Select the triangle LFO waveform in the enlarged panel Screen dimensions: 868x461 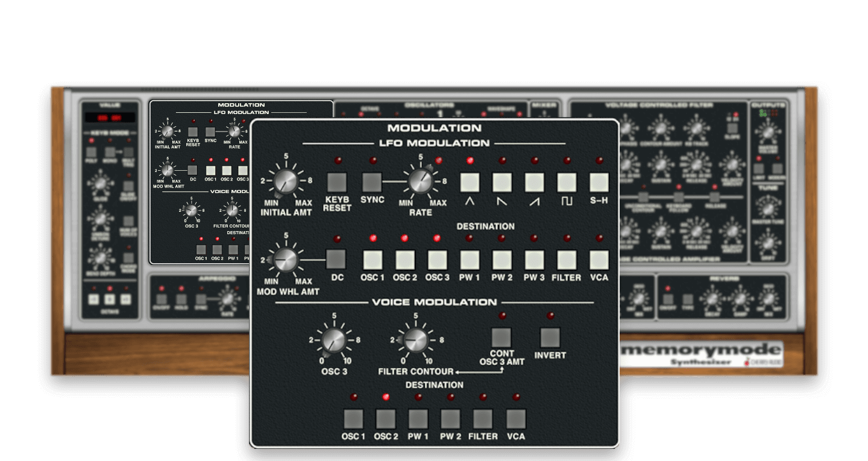click(x=470, y=182)
